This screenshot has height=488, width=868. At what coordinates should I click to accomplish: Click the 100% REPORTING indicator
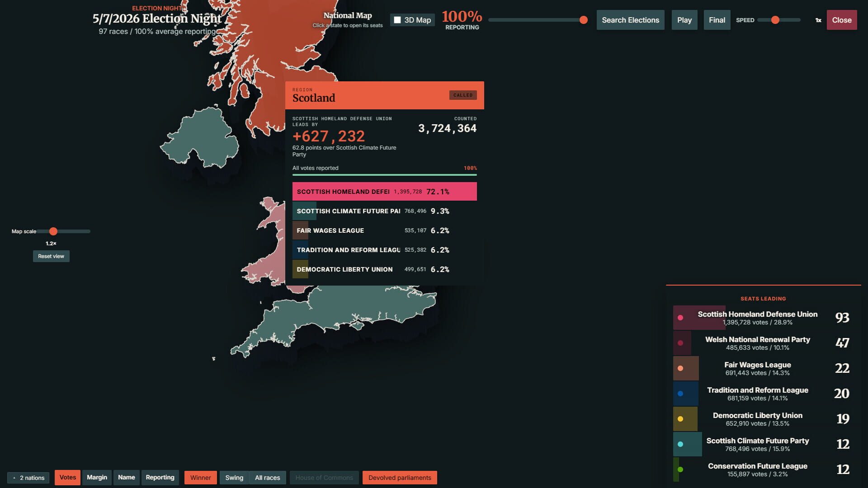point(462,20)
